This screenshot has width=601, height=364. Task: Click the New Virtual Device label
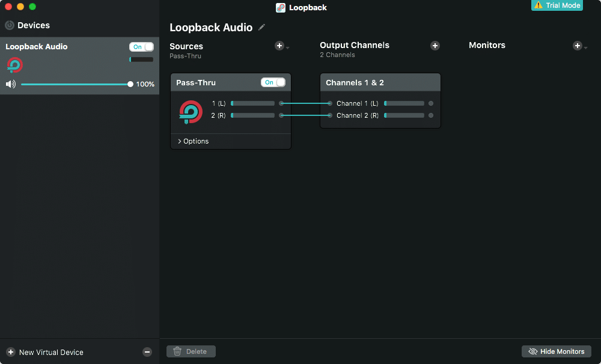coord(51,352)
